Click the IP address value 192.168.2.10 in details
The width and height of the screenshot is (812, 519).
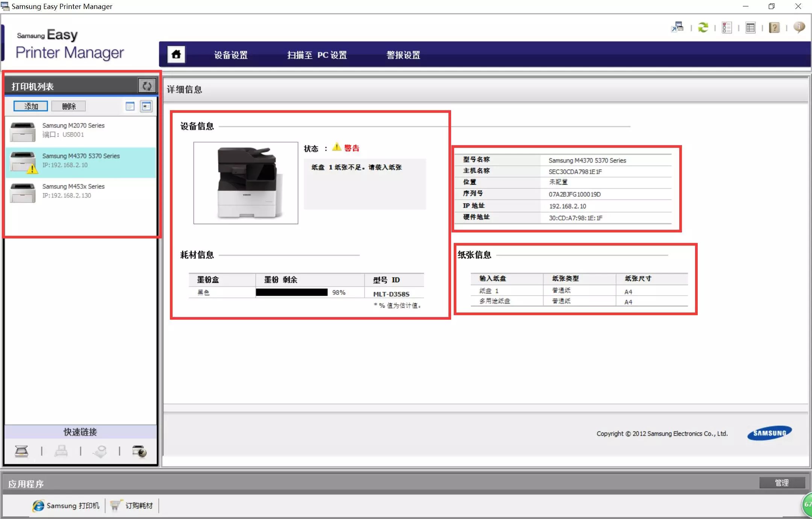(567, 206)
